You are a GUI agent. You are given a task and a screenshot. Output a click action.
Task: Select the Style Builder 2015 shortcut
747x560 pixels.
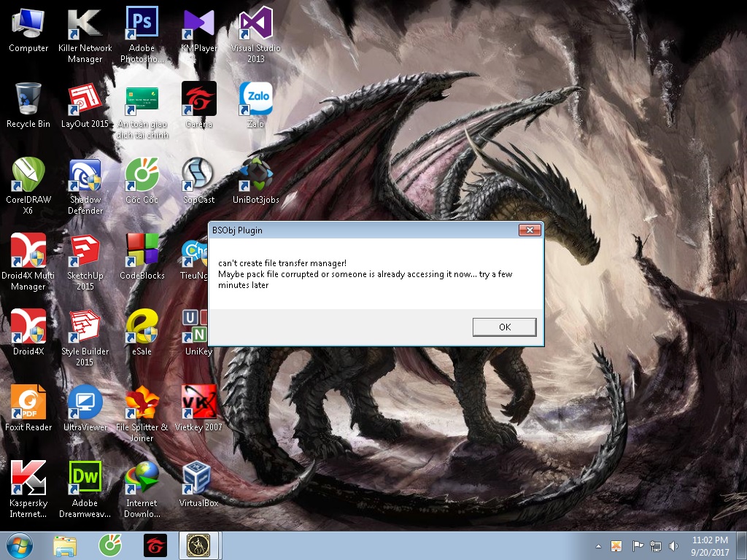coord(85,338)
